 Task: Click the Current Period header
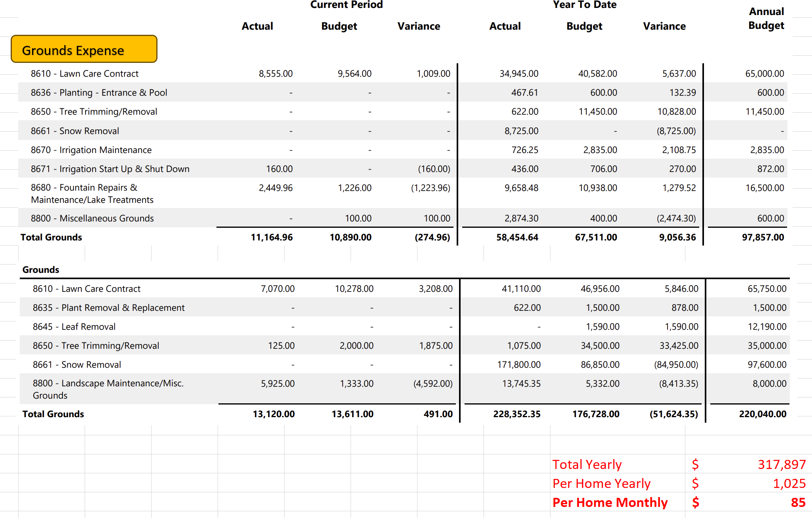346,5
